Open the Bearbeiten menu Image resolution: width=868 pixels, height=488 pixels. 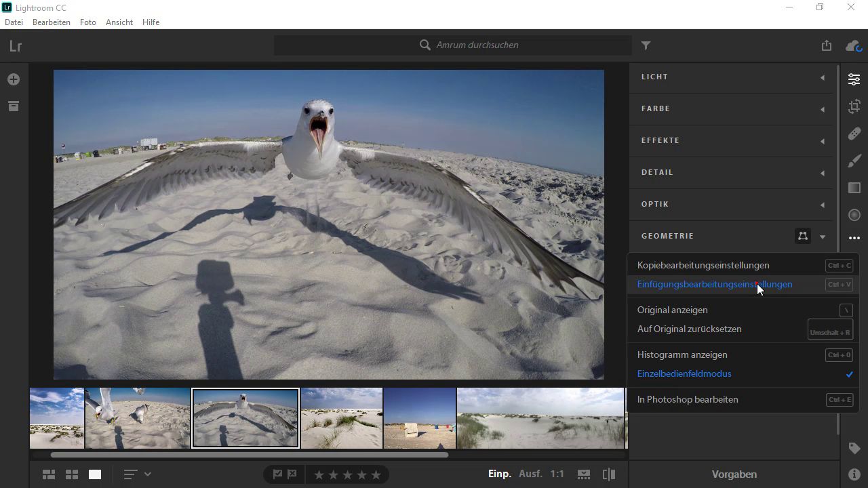click(x=52, y=22)
